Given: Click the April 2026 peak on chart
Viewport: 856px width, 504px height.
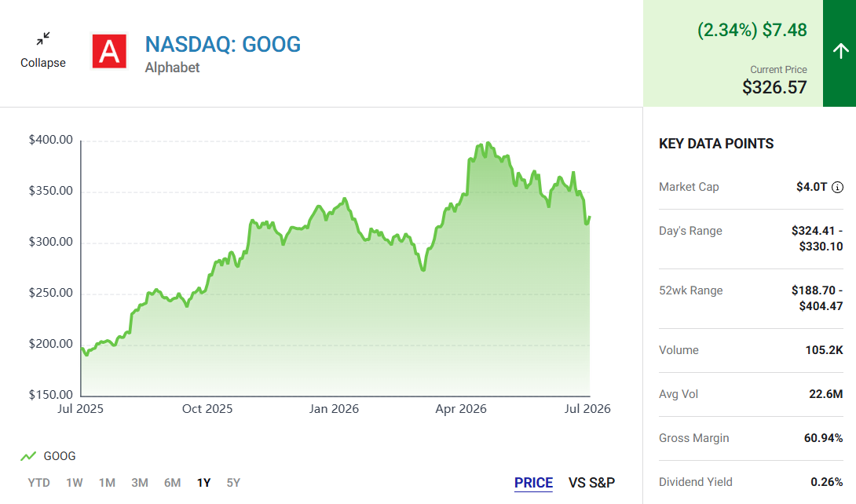Looking at the screenshot, I should (488, 143).
